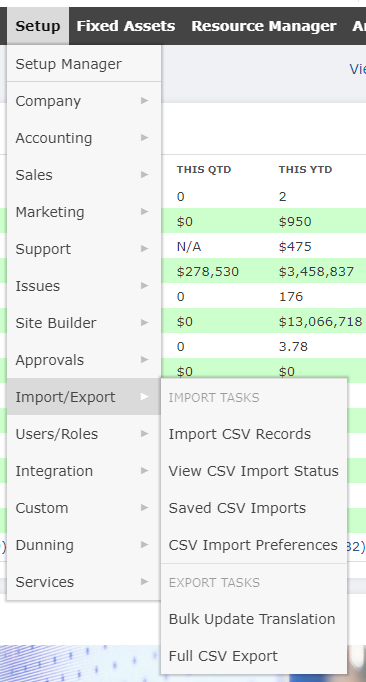
Task: Choose Full CSV Export
Action: coord(254,656)
